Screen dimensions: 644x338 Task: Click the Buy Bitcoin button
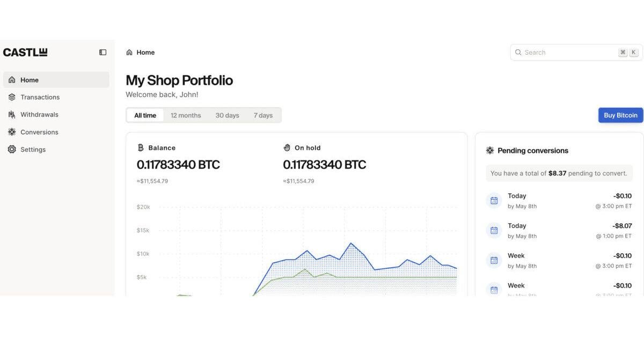(621, 115)
